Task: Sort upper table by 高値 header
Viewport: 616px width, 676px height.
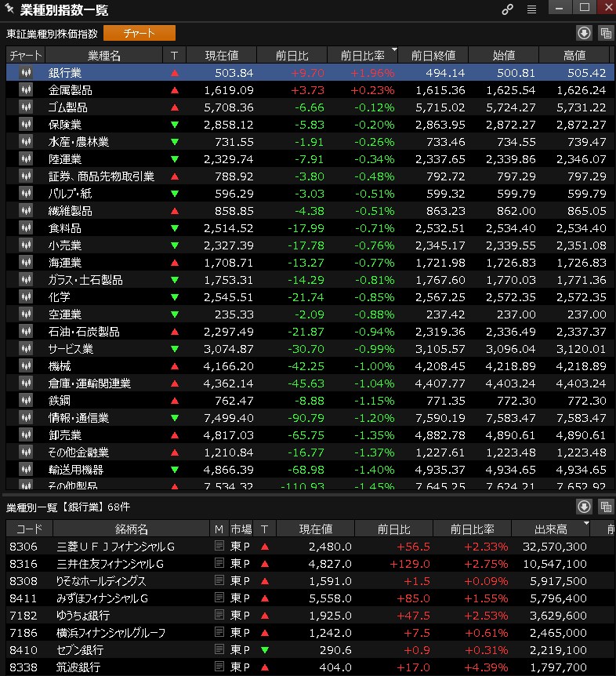Action: (x=574, y=55)
